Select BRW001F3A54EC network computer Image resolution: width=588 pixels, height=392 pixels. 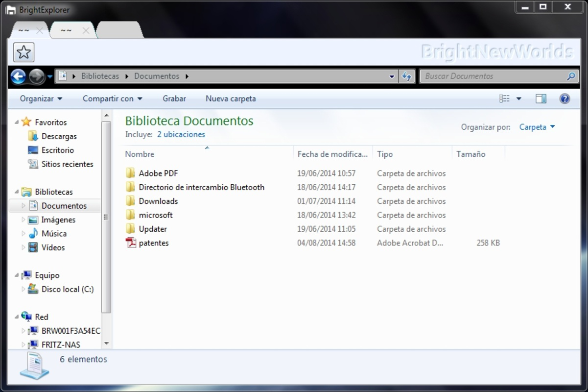(x=71, y=331)
